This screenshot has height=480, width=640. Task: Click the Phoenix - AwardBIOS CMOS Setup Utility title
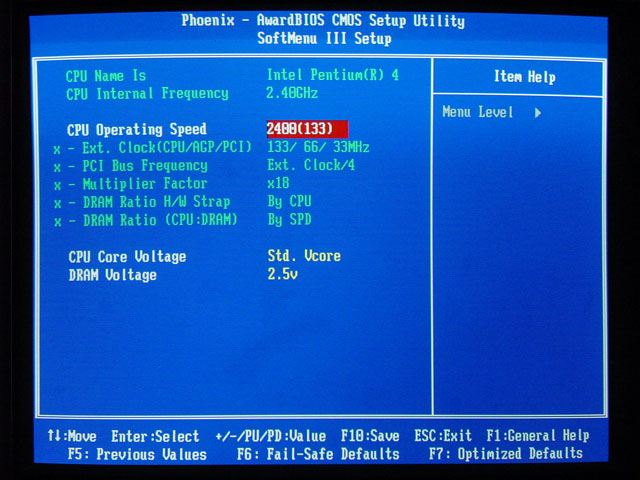coord(323,20)
